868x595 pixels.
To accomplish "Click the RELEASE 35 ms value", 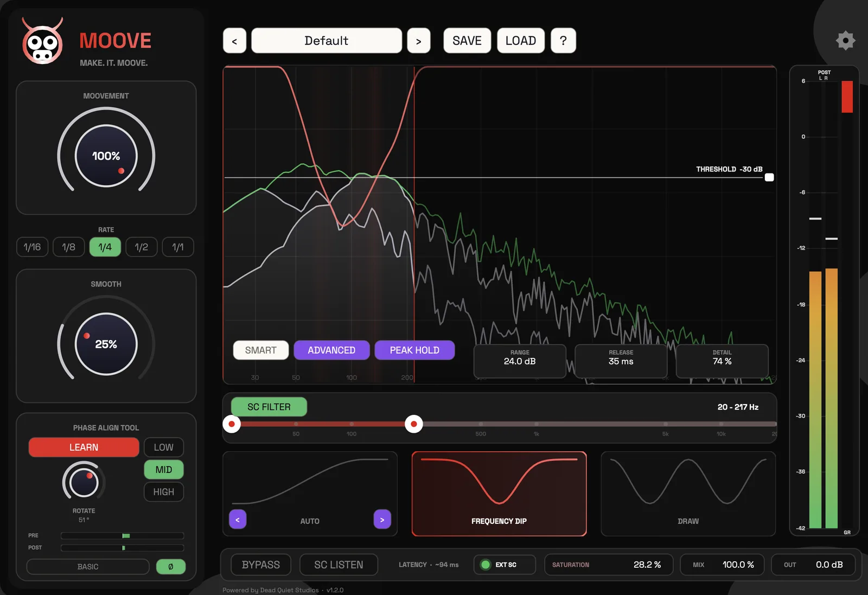I will [x=621, y=361].
